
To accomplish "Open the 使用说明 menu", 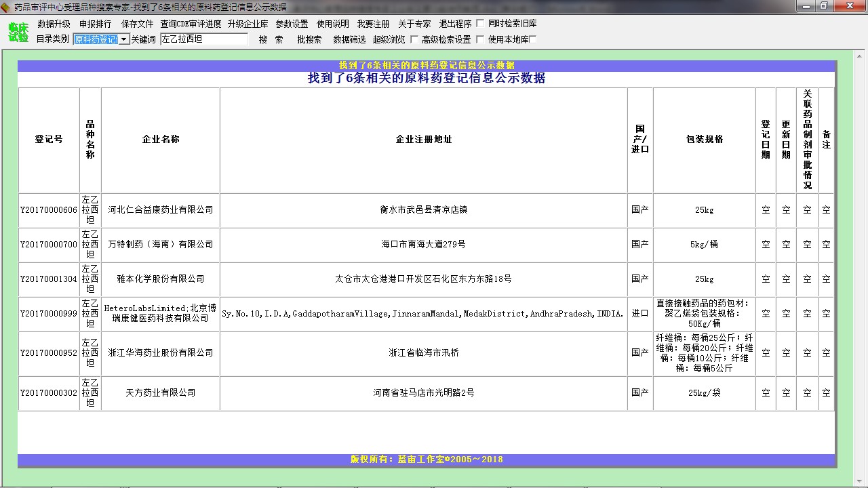I will pos(333,24).
